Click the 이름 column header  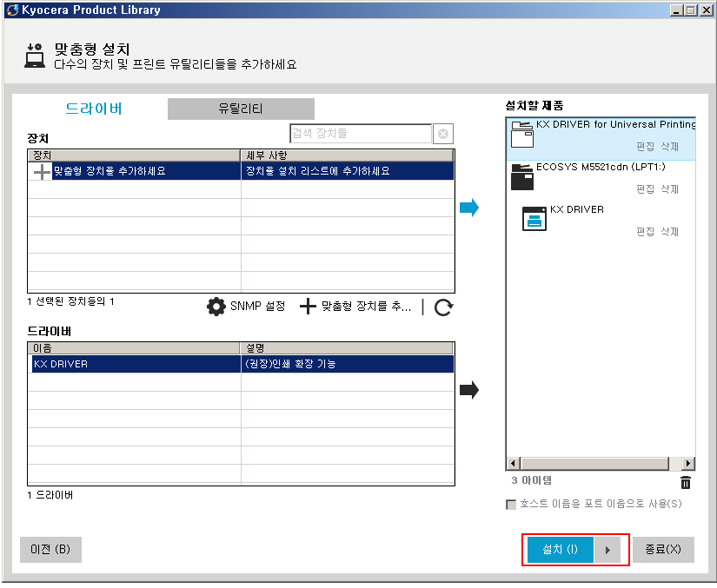[134, 348]
